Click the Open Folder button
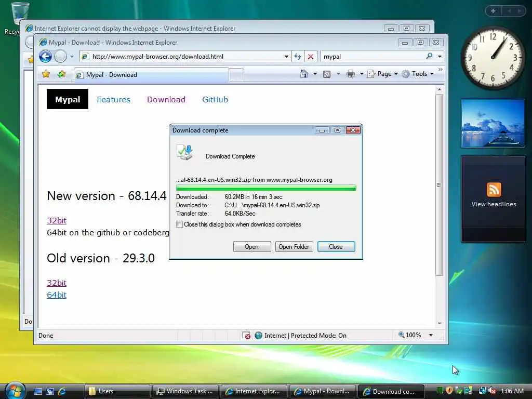 click(294, 247)
